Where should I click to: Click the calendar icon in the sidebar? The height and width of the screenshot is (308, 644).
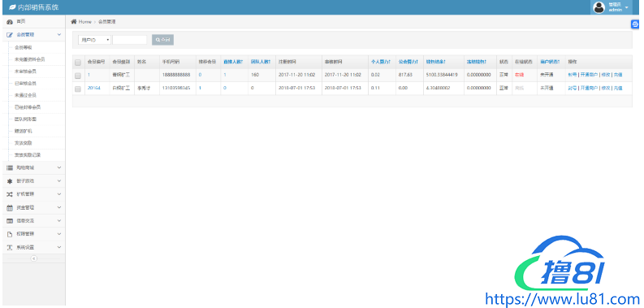(x=10, y=208)
